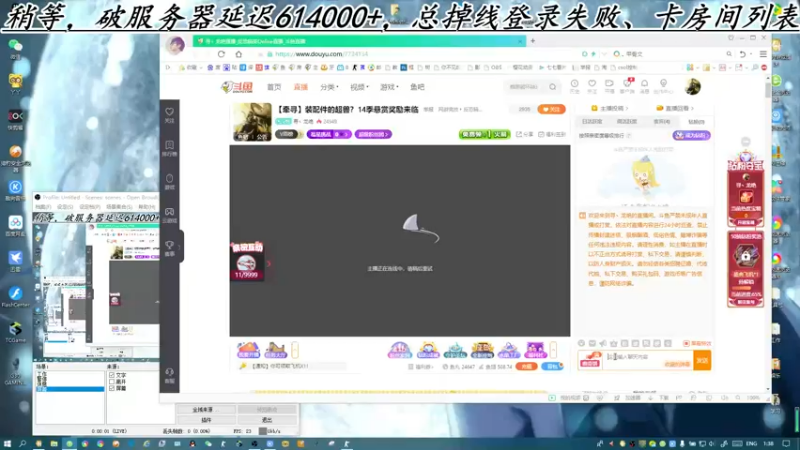Click the browser hamburger menu icon
This screenshot has width=800, height=450.
coord(763,54)
